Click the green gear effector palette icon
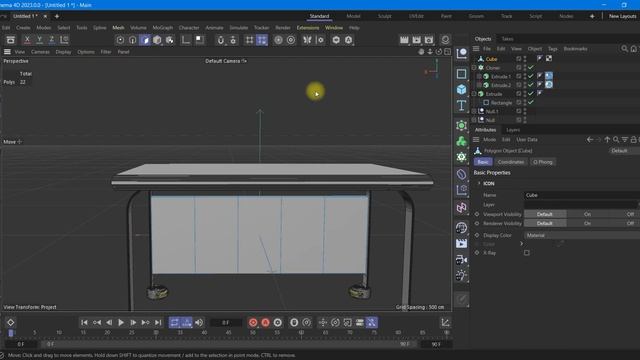 click(x=462, y=157)
